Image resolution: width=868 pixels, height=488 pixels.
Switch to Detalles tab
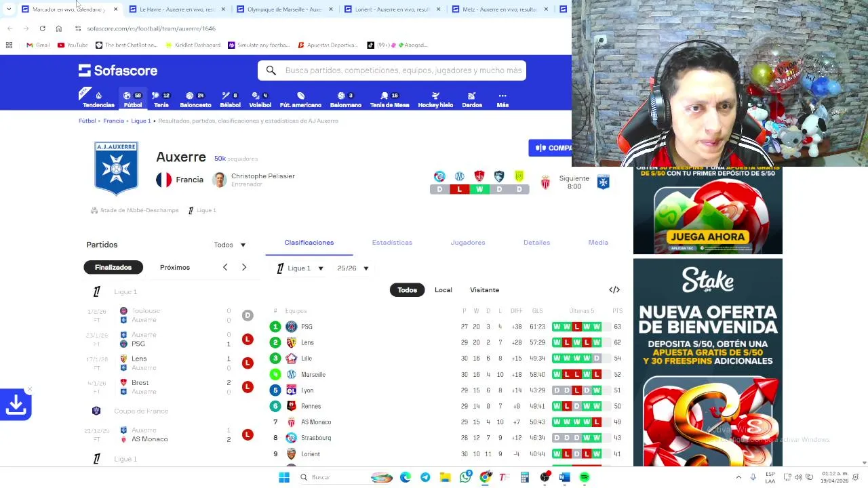pos(536,243)
